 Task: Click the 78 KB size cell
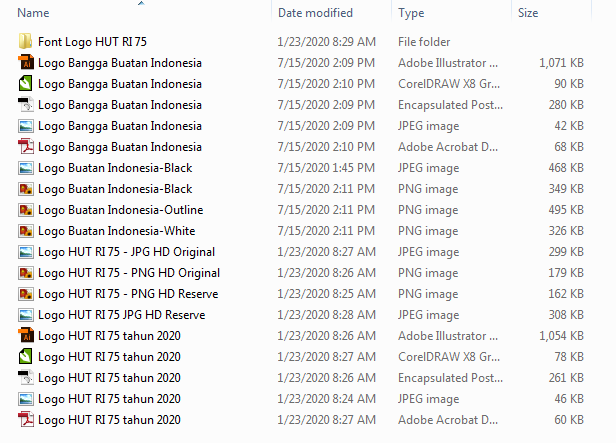point(569,357)
